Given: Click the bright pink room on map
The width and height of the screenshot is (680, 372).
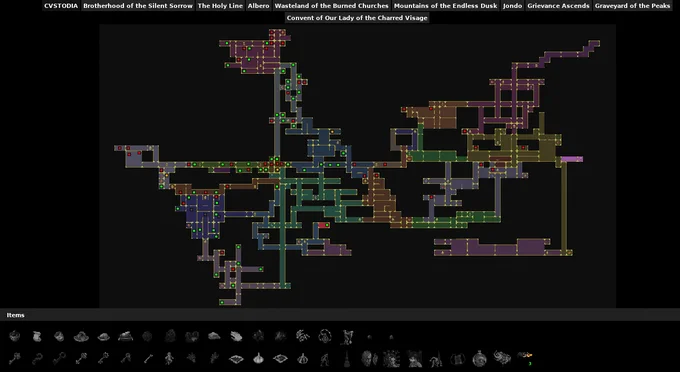Looking at the screenshot, I should [x=572, y=159].
